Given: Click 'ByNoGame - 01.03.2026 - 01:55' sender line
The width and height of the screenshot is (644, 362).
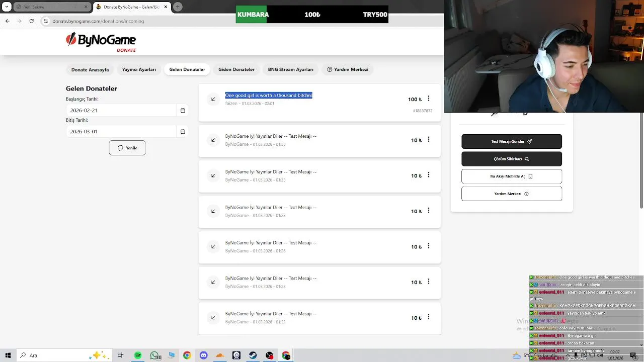Looking at the screenshot, I should [255, 144].
